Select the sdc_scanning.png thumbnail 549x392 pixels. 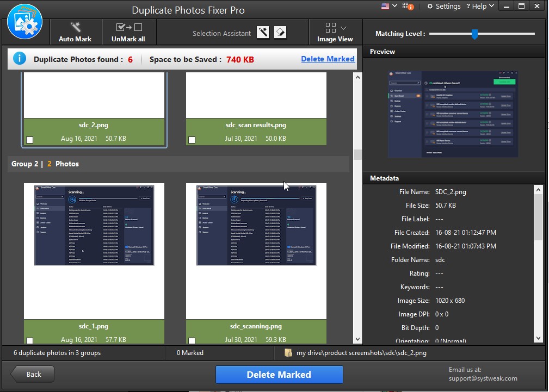pyautogui.click(x=256, y=225)
